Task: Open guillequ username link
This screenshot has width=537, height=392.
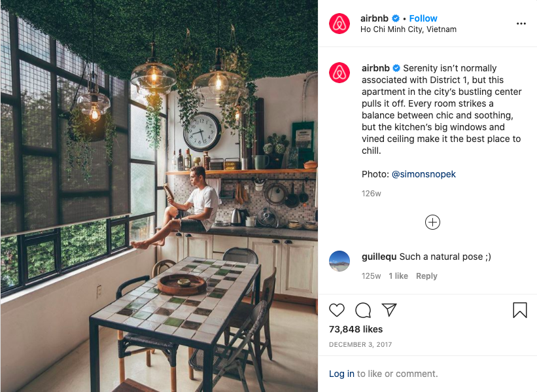Action: (x=379, y=257)
